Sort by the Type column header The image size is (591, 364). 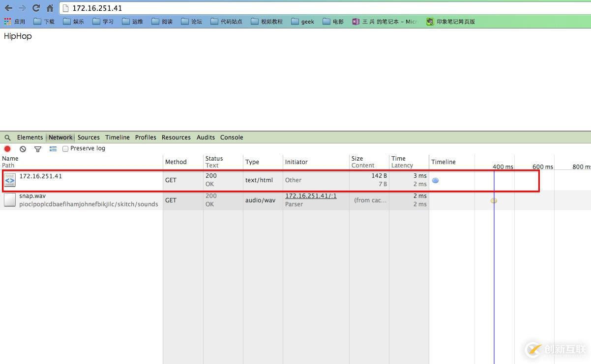[x=263, y=162]
